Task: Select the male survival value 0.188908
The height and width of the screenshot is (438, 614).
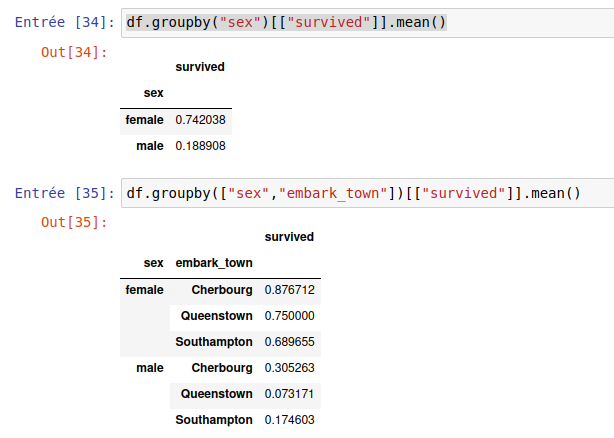Action: pyautogui.click(x=200, y=146)
